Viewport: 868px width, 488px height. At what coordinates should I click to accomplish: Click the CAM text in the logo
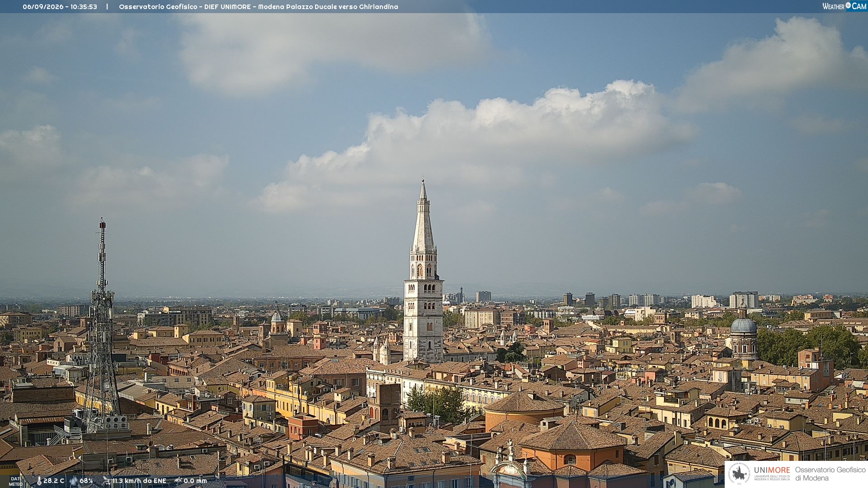859,6
